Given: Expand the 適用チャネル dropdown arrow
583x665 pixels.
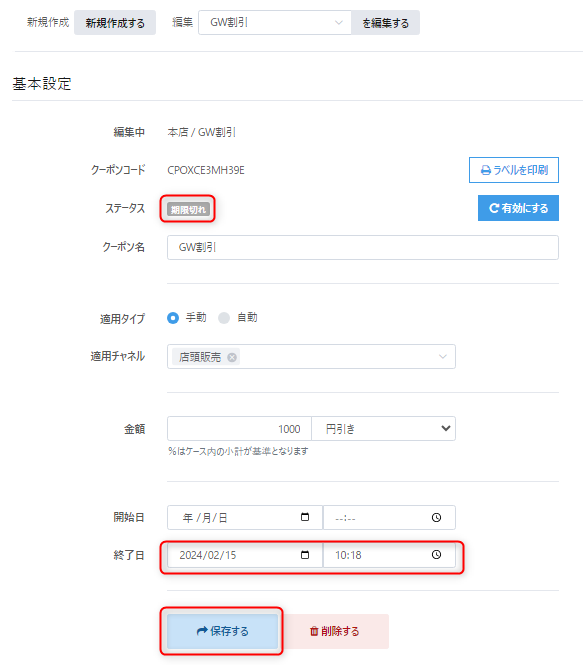Looking at the screenshot, I should [x=443, y=357].
